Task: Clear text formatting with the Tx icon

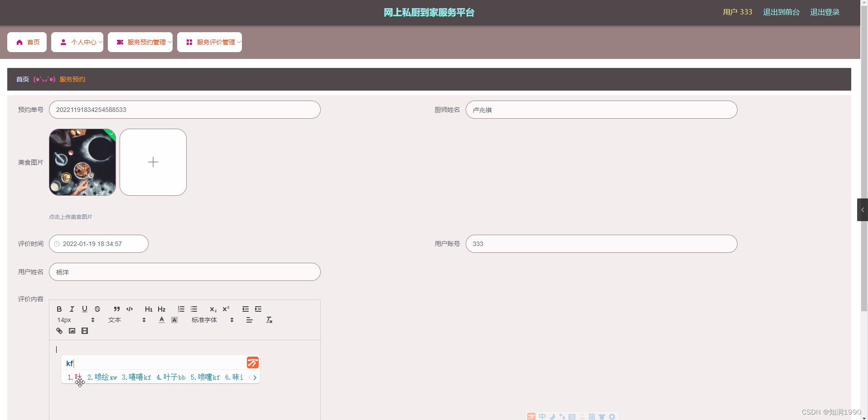Action: tap(269, 320)
